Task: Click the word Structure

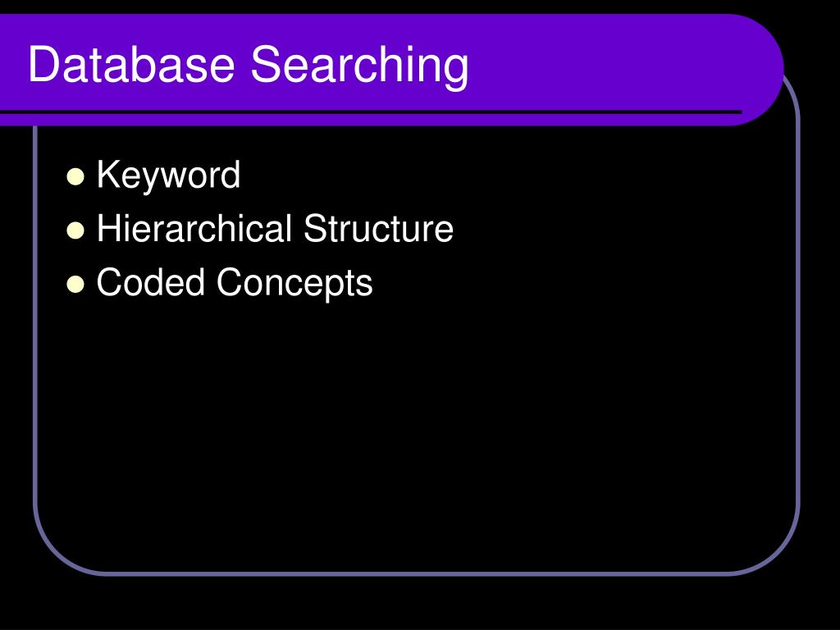Action: pos(378,228)
